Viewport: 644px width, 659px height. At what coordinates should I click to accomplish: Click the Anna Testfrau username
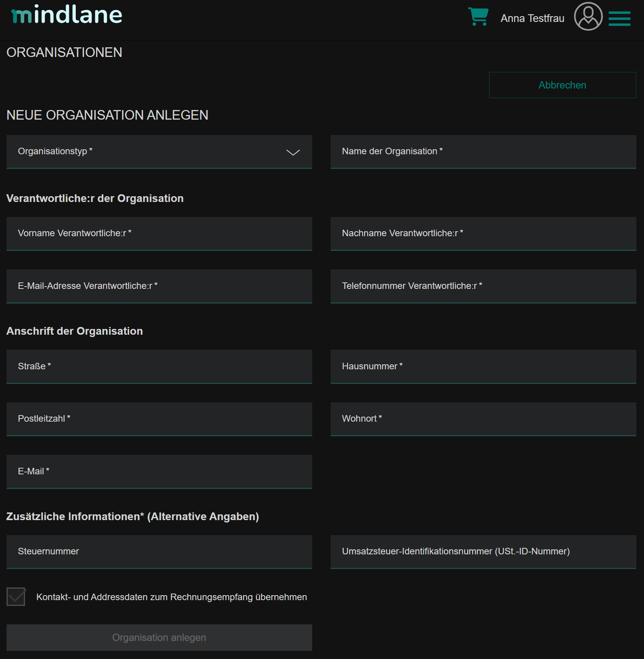tap(532, 18)
